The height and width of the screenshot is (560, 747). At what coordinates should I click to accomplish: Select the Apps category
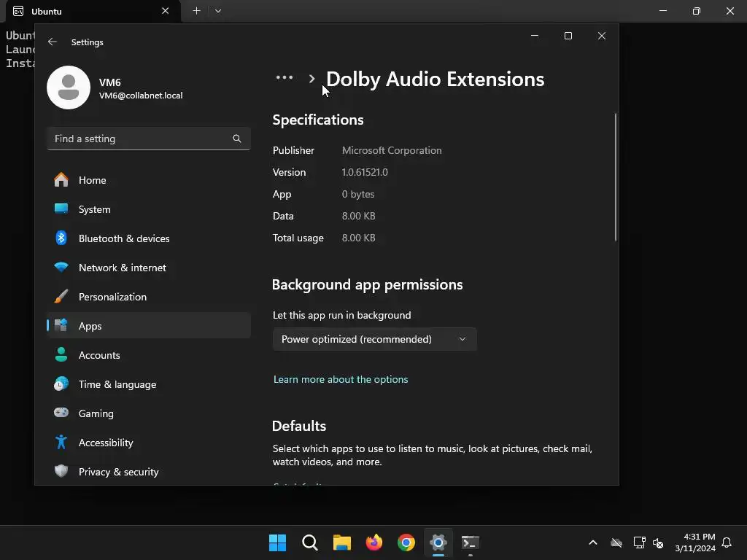click(149, 326)
